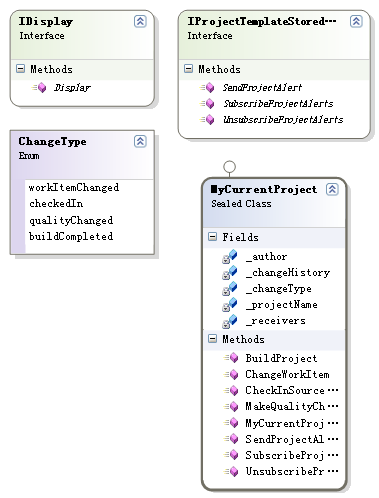The image size is (379, 498).
Task: Click the CheckInSource method icon
Action: click(x=231, y=390)
